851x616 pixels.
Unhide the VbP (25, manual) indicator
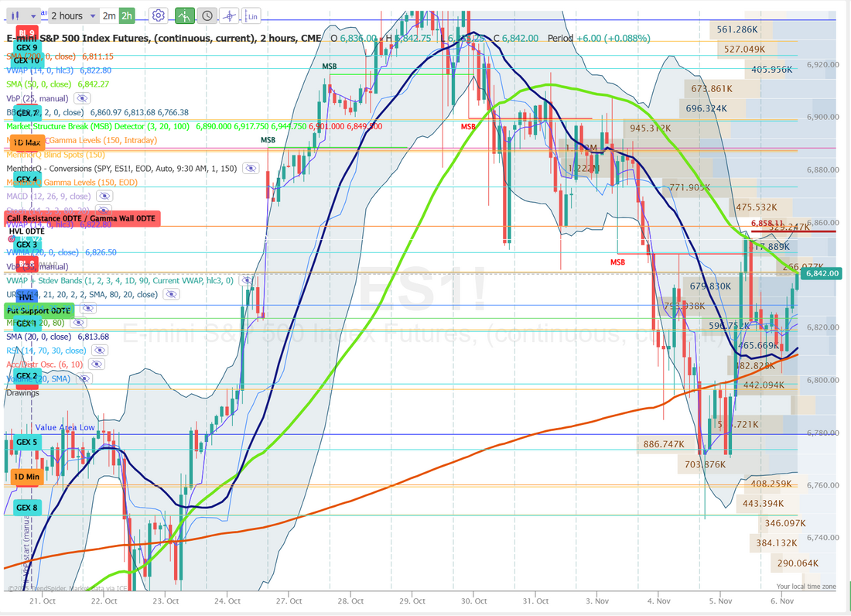click(x=82, y=98)
